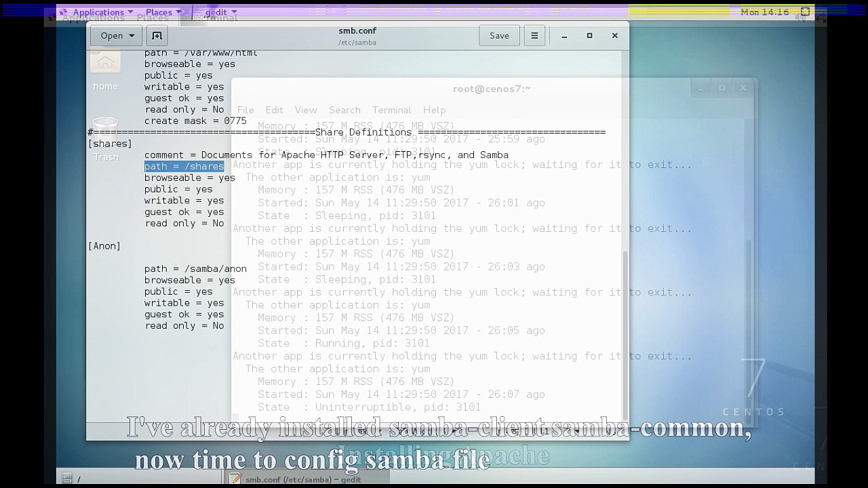
Task: Open the Edit menu in the terminal window
Action: click(275, 110)
